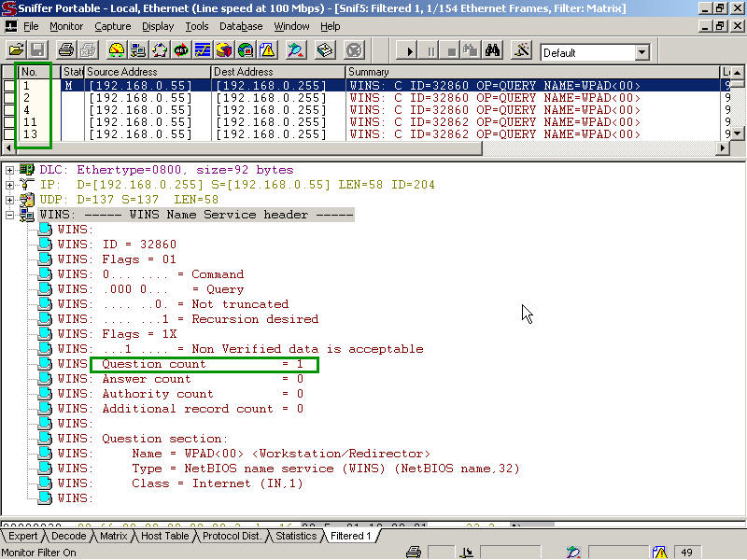Click the binoculars find icon
Viewport: 747px width, 560px height.
tap(494, 50)
